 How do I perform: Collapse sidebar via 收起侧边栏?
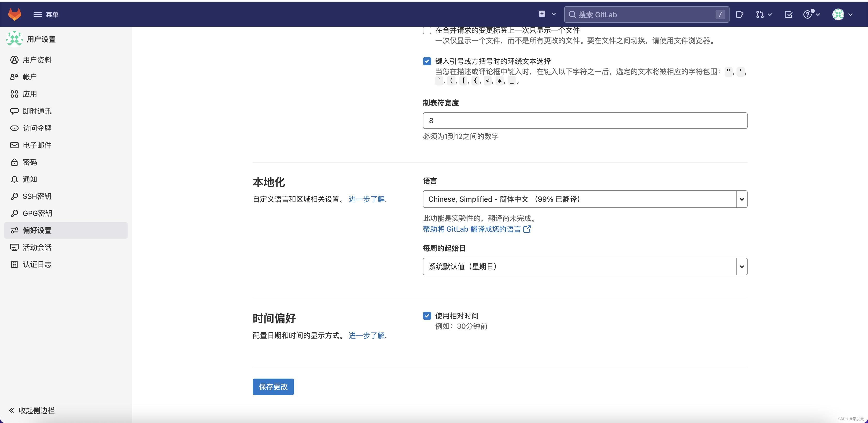coord(32,410)
